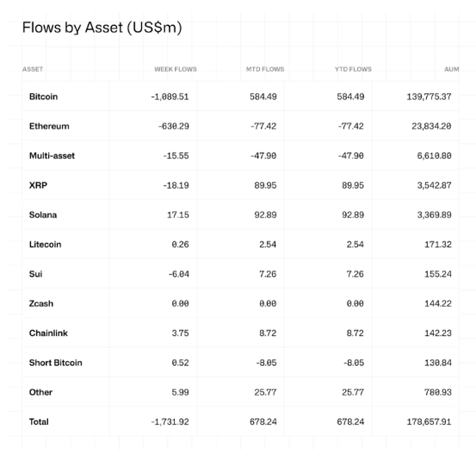The image size is (476, 450).
Task: Click Bitcoin's week flows value -1,089.51
Action: coord(170,97)
